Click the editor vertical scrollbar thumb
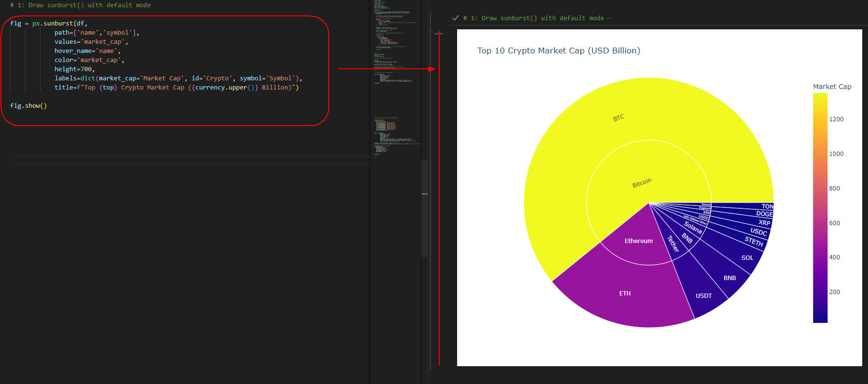The width and height of the screenshot is (868, 384). point(424,208)
